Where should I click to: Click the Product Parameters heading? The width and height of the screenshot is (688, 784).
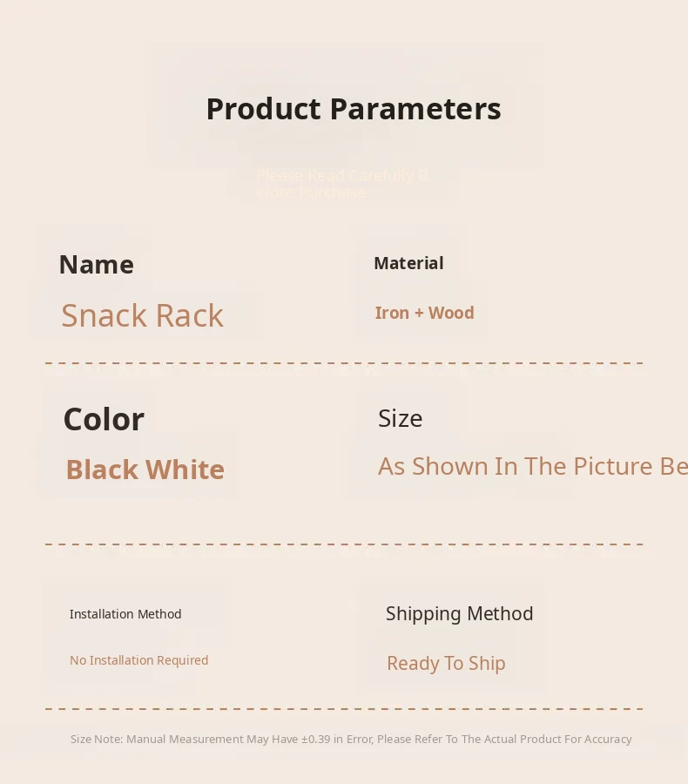[x=353, y=109]
